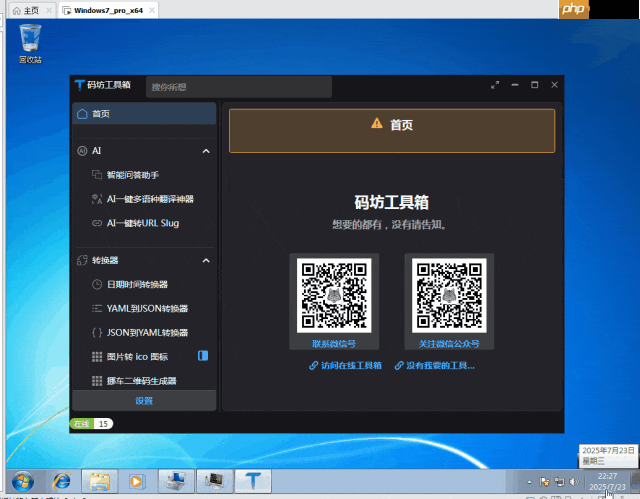Screen dimensions: 640x499
Task: Click the 想要的都有，没有请告知 subtitle text
Action: tap(389, 224)
